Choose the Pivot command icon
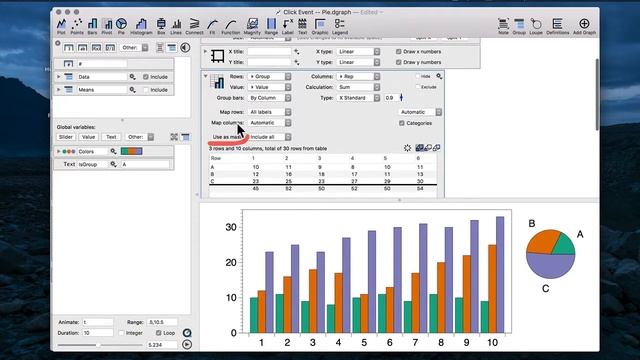The height and width of the screenshot is (360, 640). click(107, 26)
